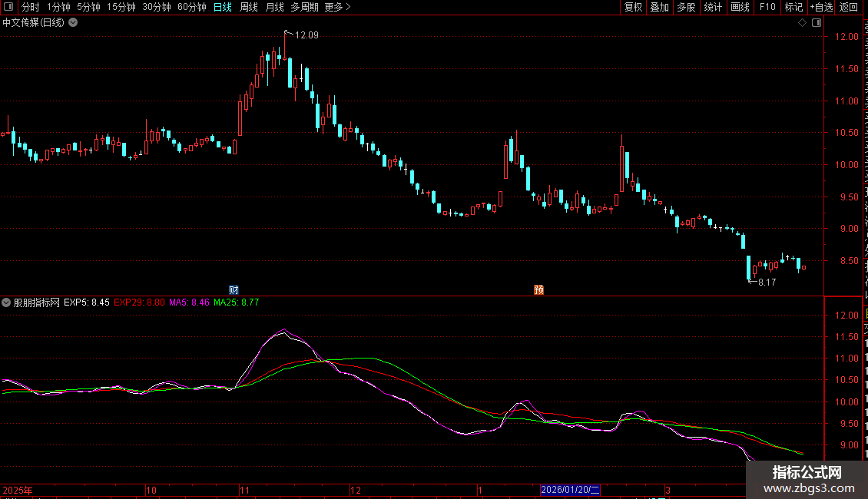
Task: Toggle 叠加 overlay comparison
Action: (659, 7)
